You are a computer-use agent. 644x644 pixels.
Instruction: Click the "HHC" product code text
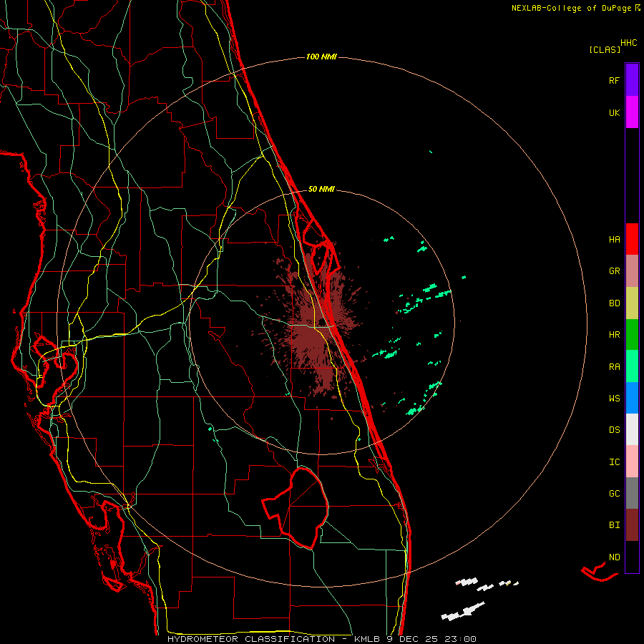coord(628,43)
